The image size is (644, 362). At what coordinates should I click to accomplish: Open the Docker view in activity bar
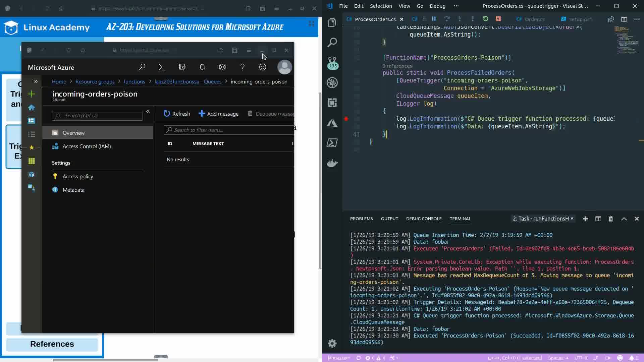pyautogui.click(x=332, y=163)
